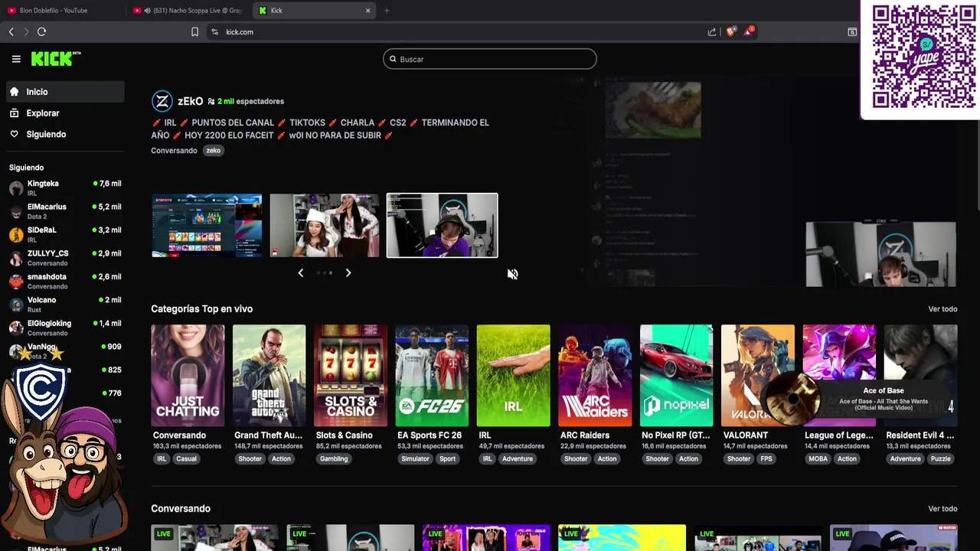980x551 pixels.
Task: Click the browser forward arrow
Action: coord(25,31)
